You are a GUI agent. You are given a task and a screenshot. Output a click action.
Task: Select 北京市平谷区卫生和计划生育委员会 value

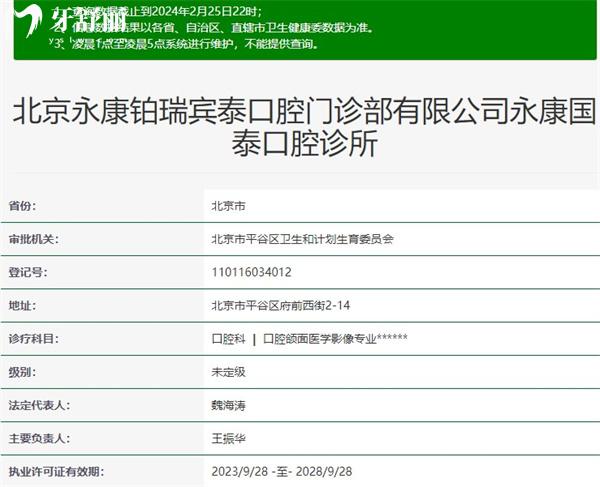coord(302,239)
